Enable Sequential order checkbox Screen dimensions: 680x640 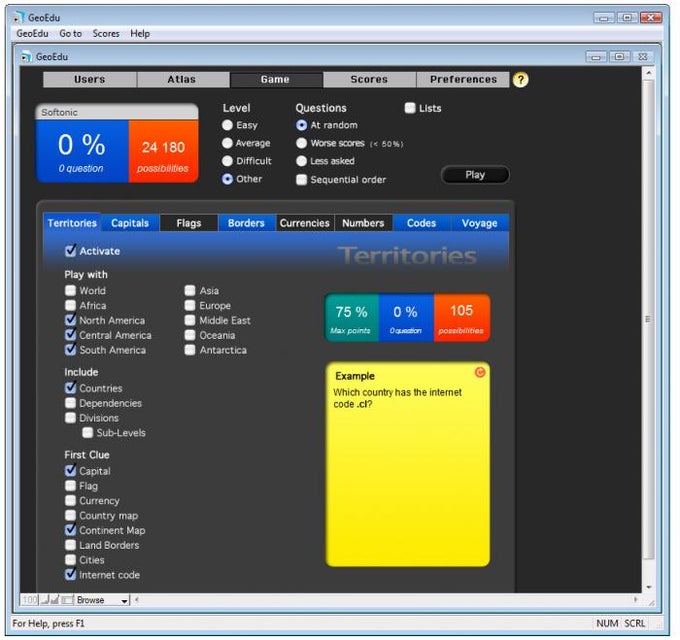[301, 180]
